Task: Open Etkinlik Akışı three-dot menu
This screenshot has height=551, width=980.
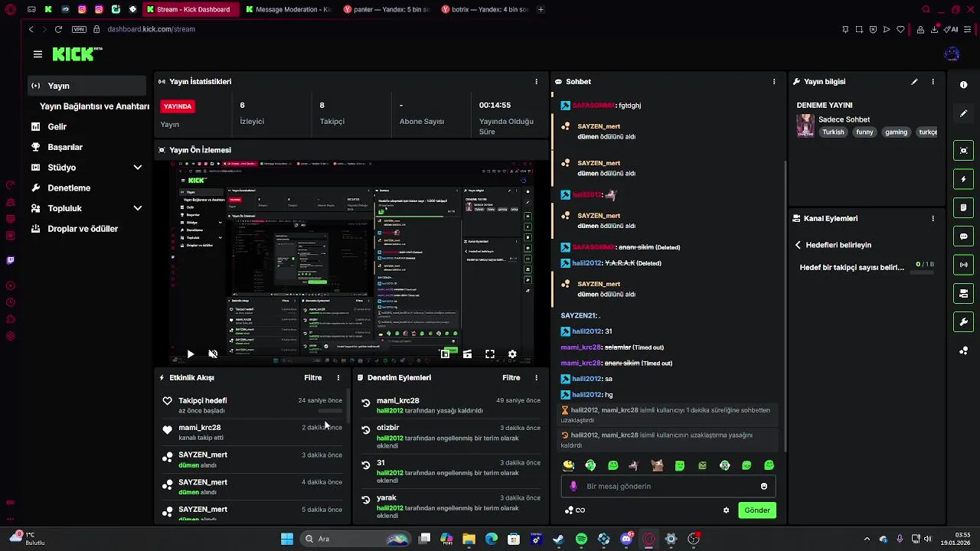Action: [x=338, y=377]
